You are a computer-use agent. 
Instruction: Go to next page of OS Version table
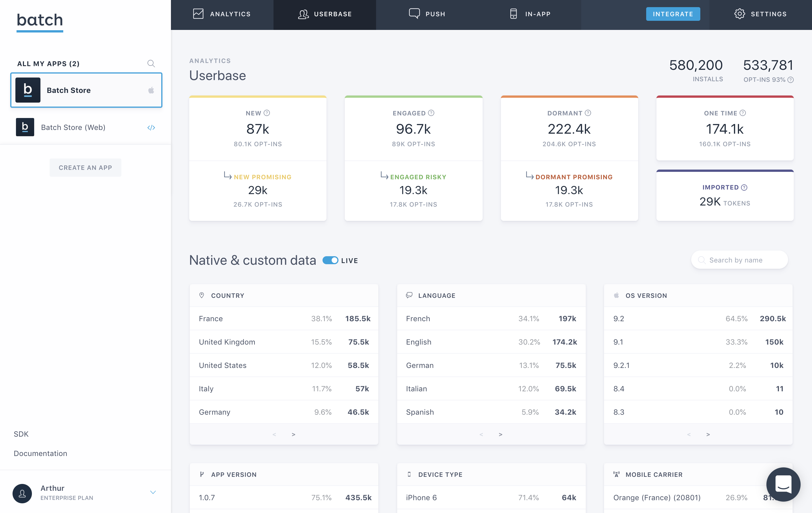click(x=708, y=434)
